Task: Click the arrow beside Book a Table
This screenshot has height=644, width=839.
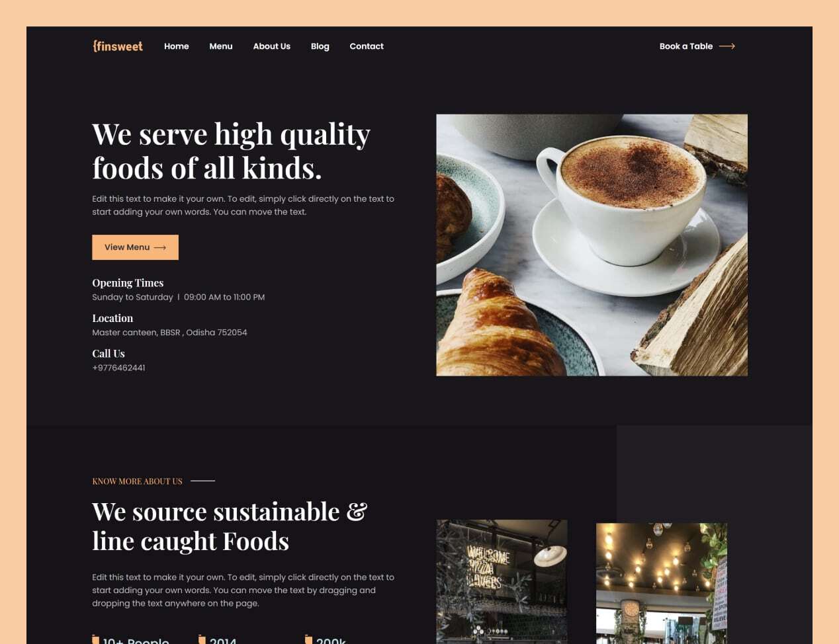Action: point(727,46)
